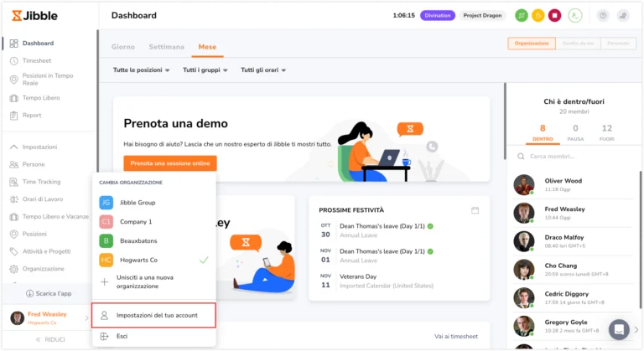Switch to the Giorno tab
644x351 pixels.
tap(122, 47)
